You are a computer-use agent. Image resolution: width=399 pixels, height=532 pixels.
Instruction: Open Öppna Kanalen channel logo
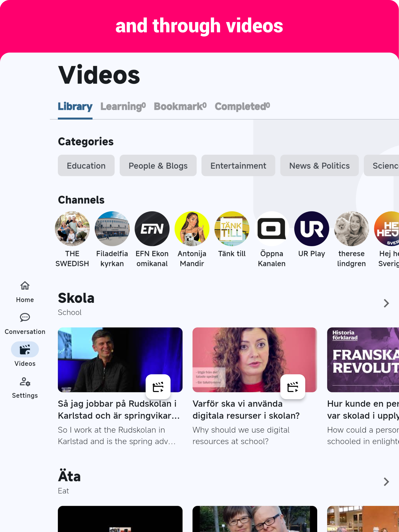[x=272, y=229]
